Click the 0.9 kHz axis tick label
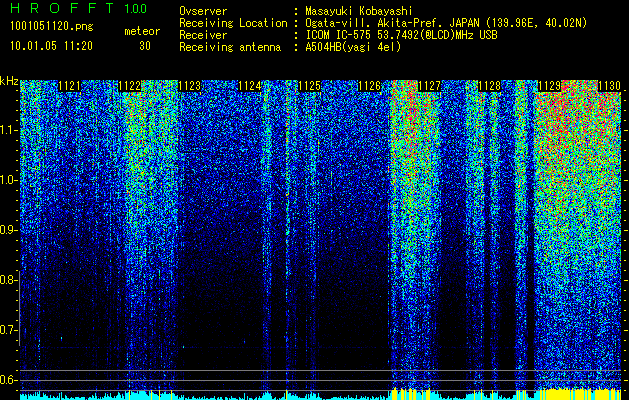This screenshot has width=629, height=400. pyautogui.click(x=8, y=230)
